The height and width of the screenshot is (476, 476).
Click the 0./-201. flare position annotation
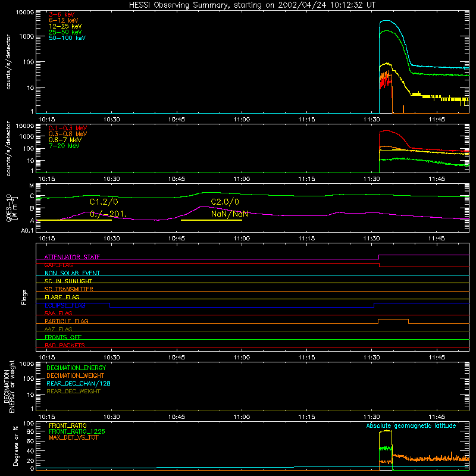tap(108, 214)
